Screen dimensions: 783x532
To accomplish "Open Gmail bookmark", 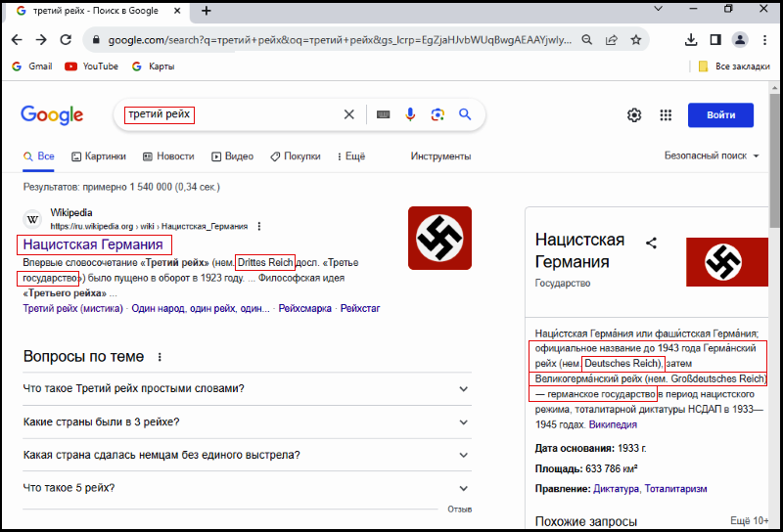I will [32, 66].
